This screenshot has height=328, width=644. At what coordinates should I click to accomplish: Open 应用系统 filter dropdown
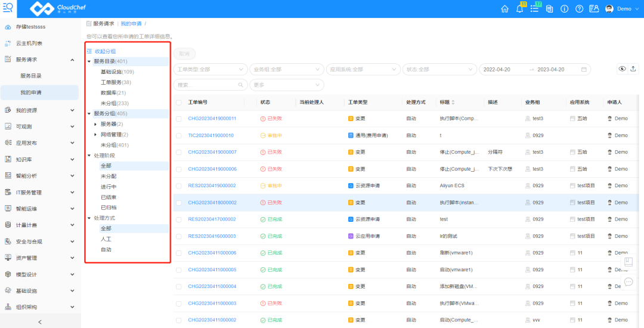(x=363, y=69)
